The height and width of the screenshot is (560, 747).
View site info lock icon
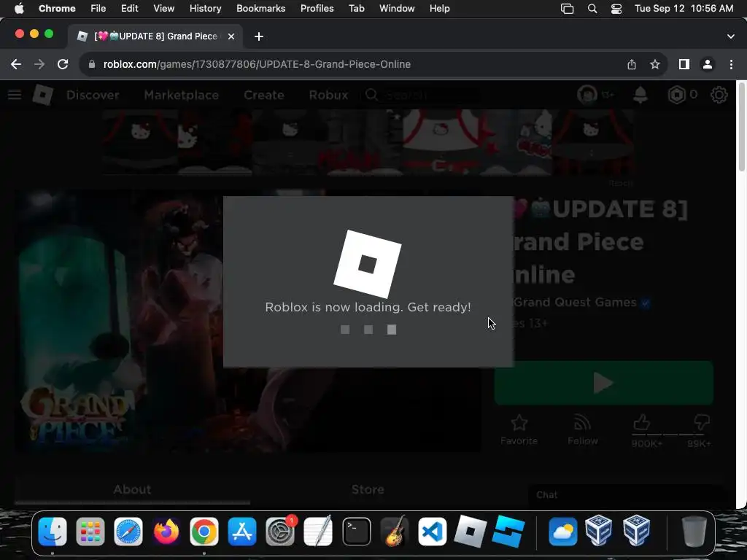(x=92, y=64)
